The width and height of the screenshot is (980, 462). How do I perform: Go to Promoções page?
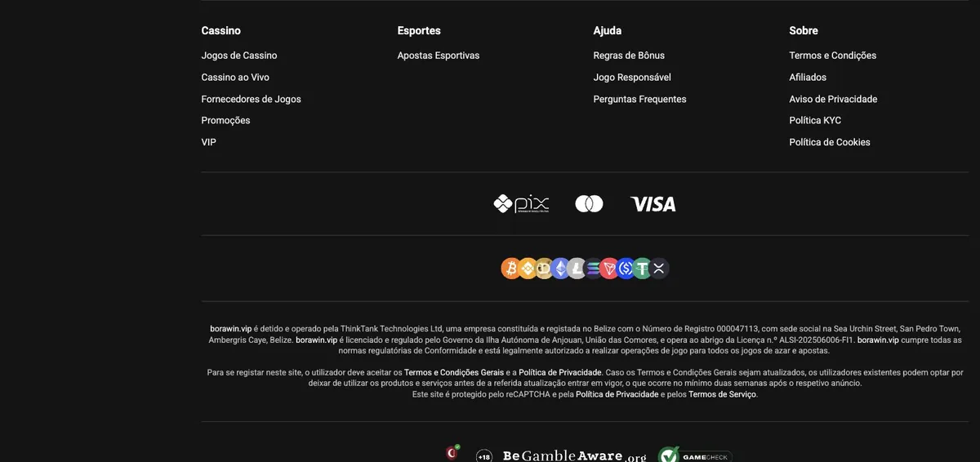click(x=226, y=121)
